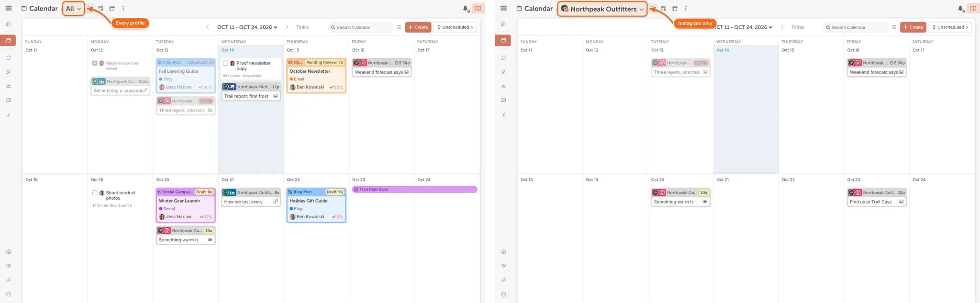
Task: Open the Holiday Gift Guide blog post card
Action: tap(316, 205)
